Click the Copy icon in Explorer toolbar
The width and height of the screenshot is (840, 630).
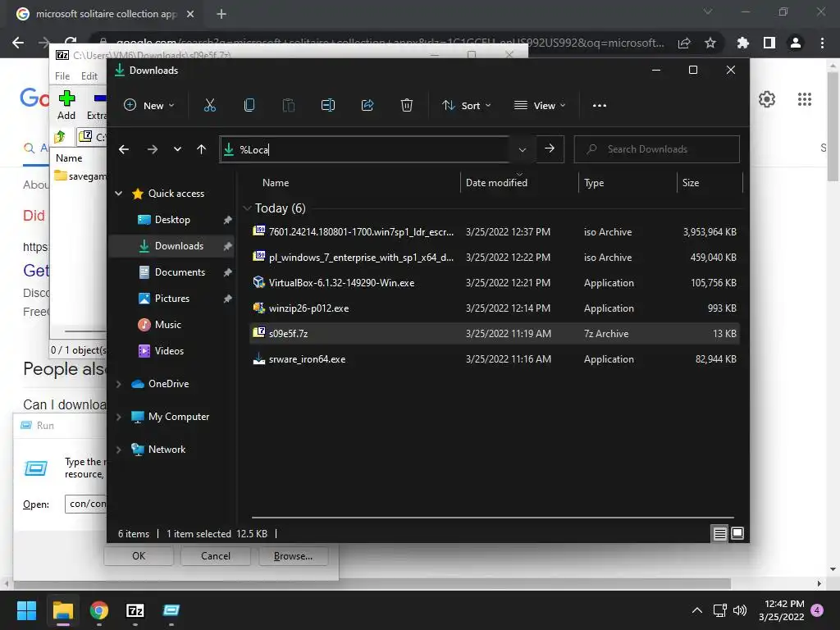[249, 106]
